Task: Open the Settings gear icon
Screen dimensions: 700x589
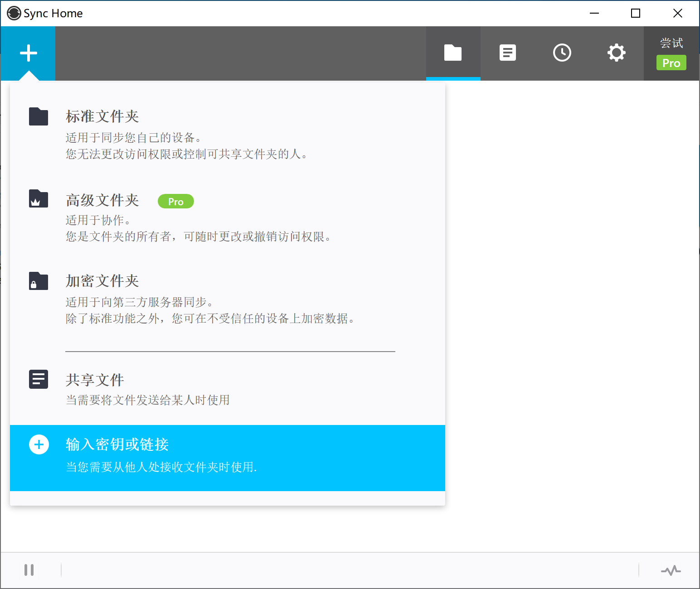Action: click(617, 53)
